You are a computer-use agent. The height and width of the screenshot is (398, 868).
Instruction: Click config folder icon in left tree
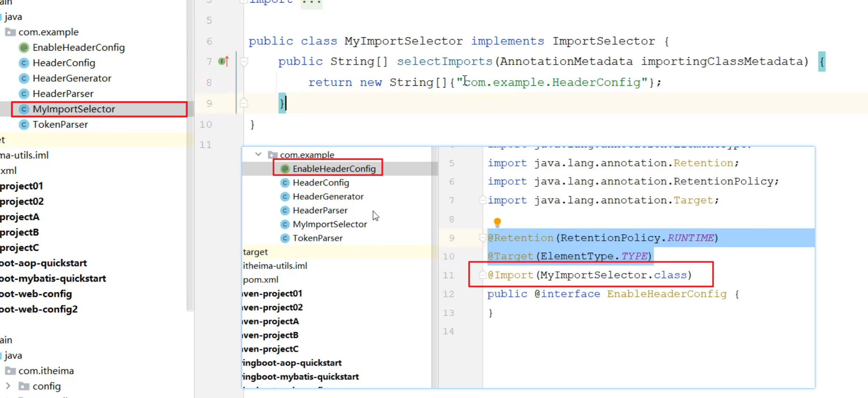tap(24, 386)
